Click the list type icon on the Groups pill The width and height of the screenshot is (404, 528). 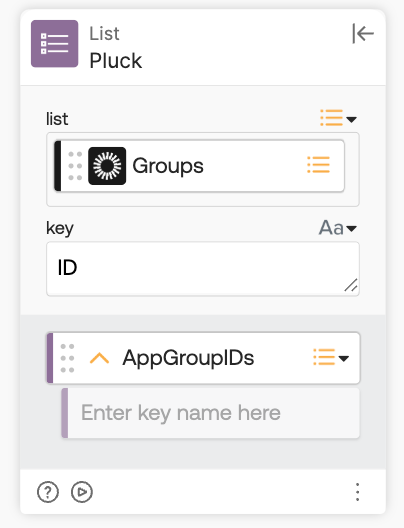click(x=318, y=165)
